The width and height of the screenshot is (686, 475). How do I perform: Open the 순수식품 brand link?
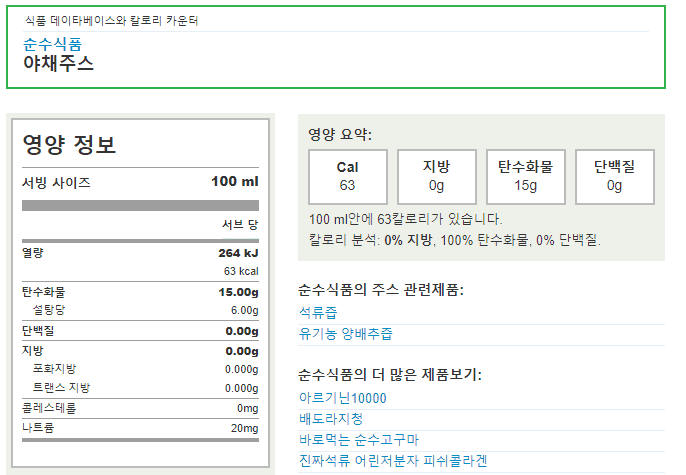point(52,44)
